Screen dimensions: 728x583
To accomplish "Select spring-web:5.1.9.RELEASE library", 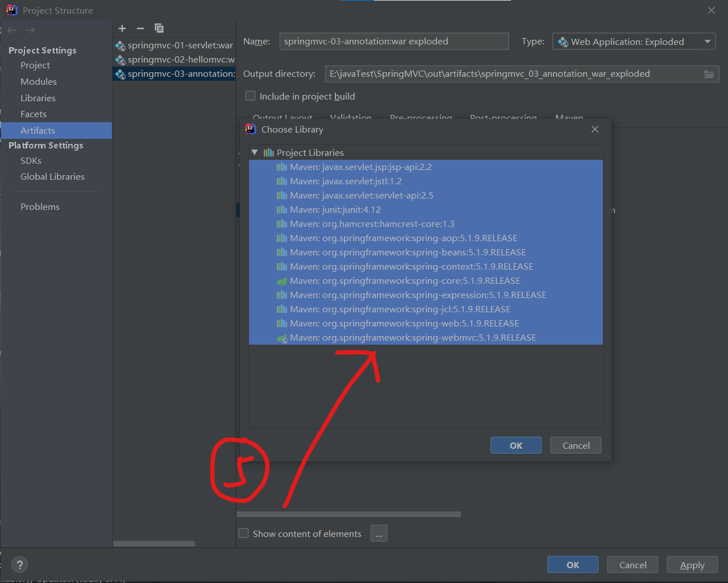I will point(426,324).
